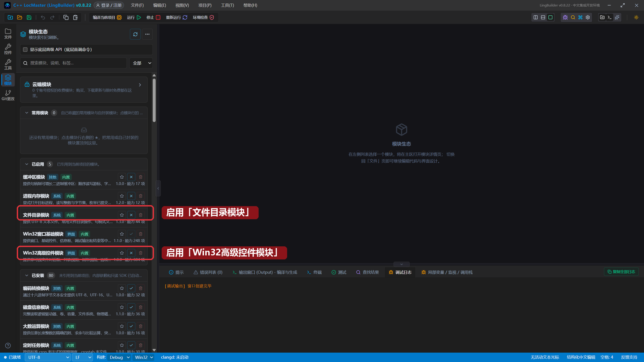644x362 pixels.
Task: Disable 文件目录模块 with its X toggle
Action: coord(131,215)
